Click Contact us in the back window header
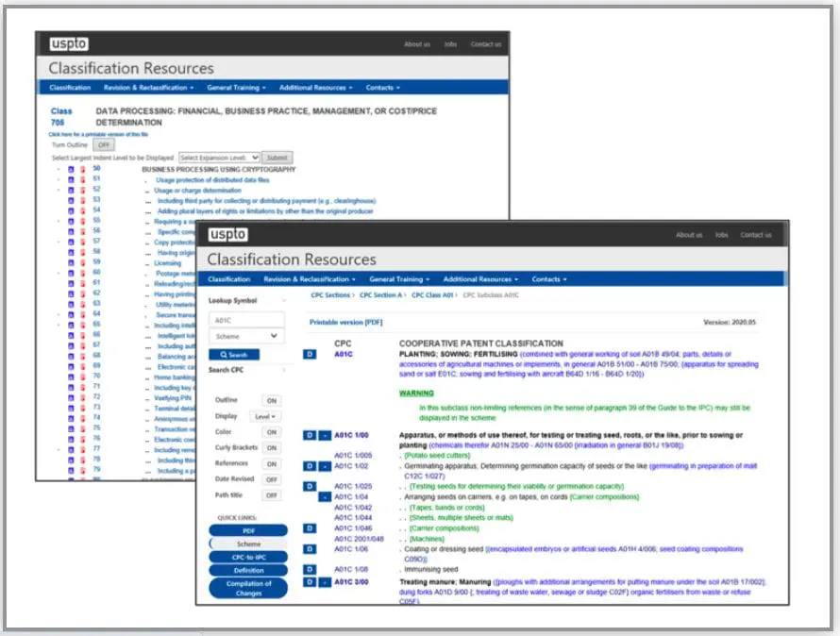The width and height of the screenshot is (840, 636). [x=486, y=44]
